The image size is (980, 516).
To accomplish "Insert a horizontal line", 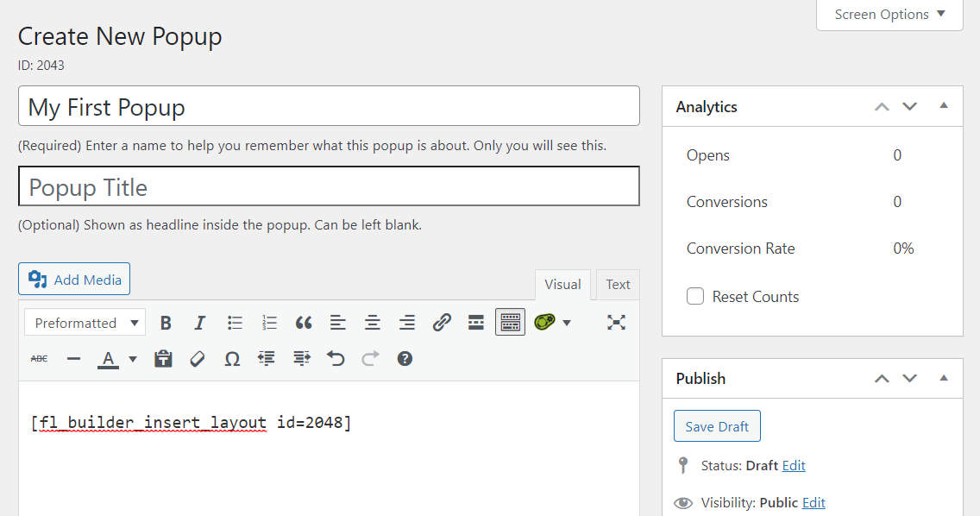I will (73, 359).
